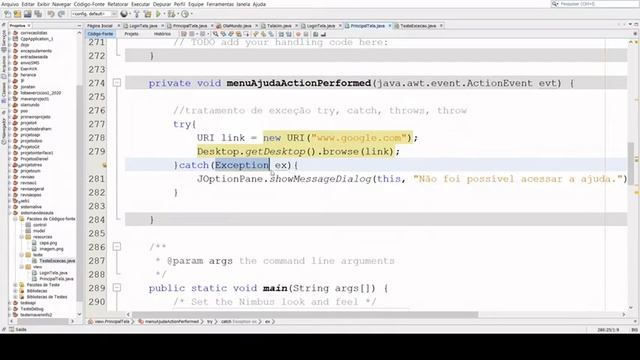Viewport: 640px width, 360px height.
Task: Close the active PrincipalTela.java tab
Action: point(390,26)
